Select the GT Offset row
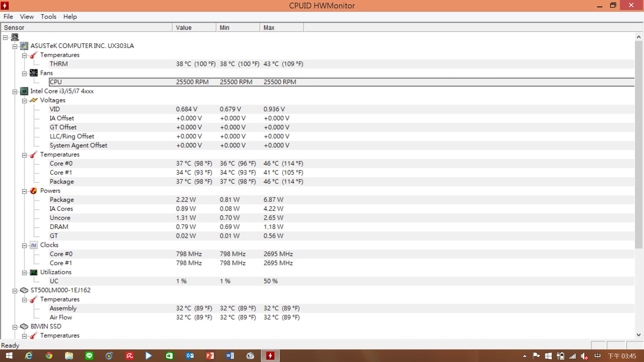The width and height of the screenshot is (644, 362). tap(341, 127)
